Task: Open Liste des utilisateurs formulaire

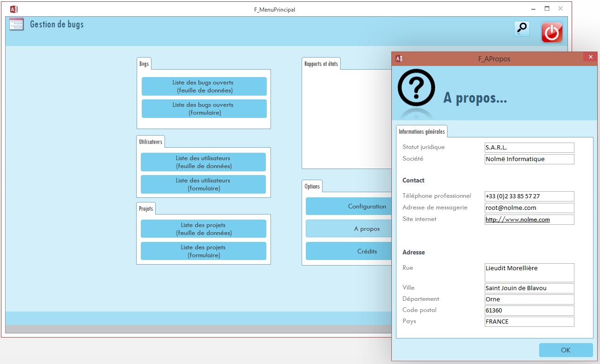Action: point(203,184)
